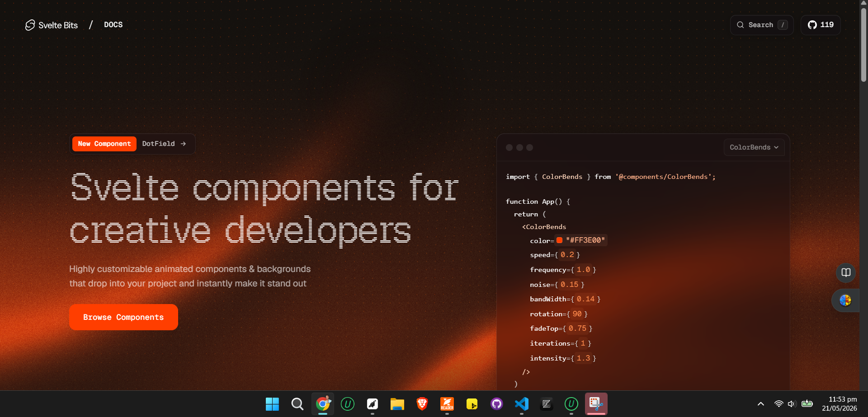The image size is (868, 417).
Task: Click Browse Components button
Action: [123, 317]
